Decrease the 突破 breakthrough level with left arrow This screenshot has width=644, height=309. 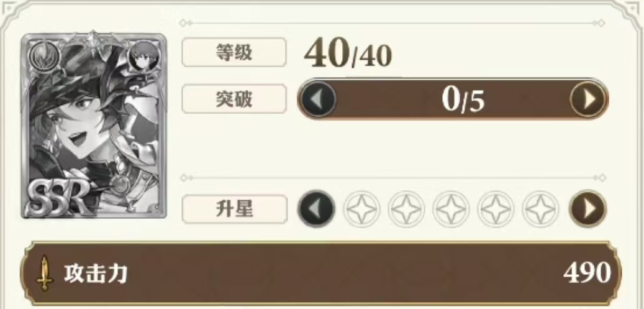pos(318,99)
